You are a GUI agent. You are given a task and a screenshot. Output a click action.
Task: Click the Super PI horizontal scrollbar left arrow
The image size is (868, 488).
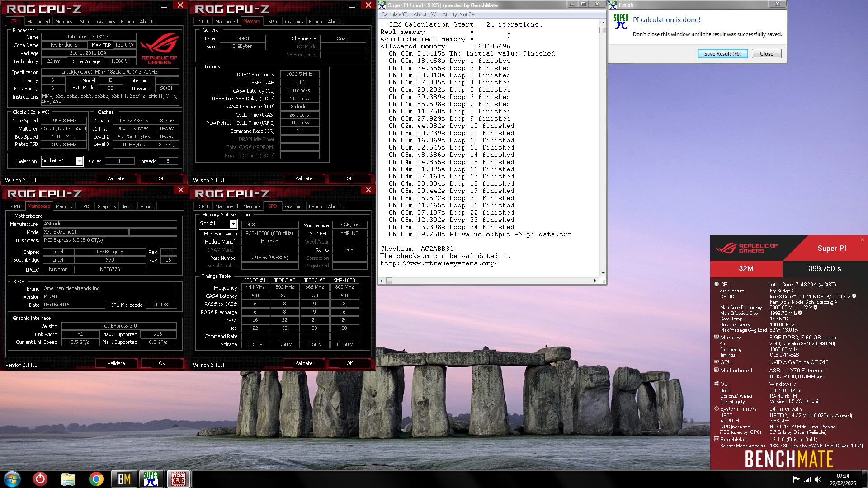click(x=382, y=281)
